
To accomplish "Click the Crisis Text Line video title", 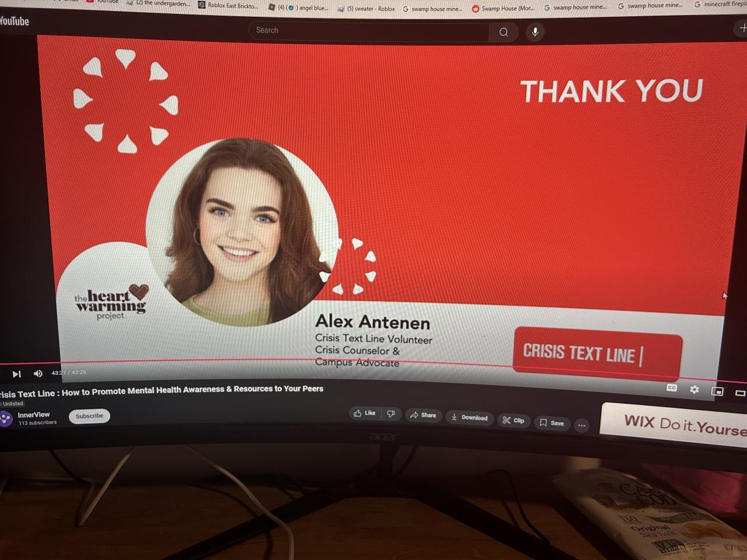I will (162, 391).
